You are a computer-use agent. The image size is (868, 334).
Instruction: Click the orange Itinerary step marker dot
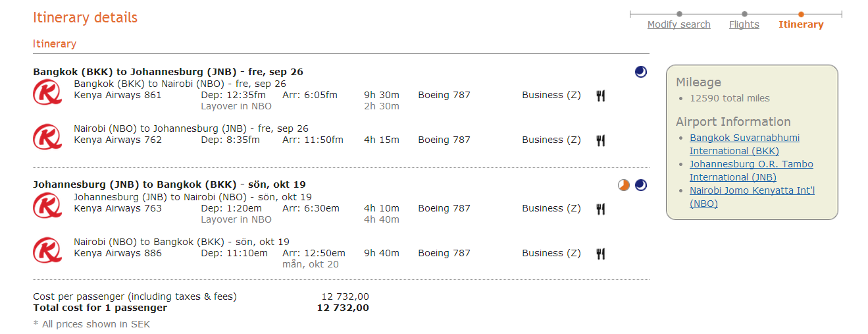tap(801, 14)
